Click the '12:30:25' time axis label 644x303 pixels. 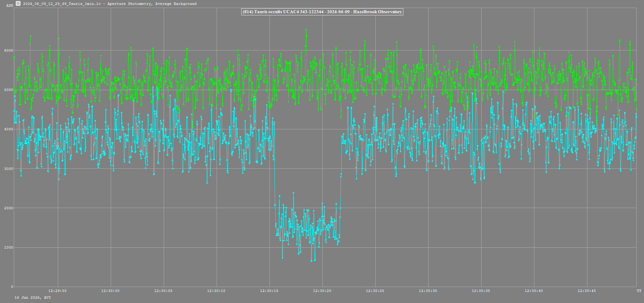375,291
